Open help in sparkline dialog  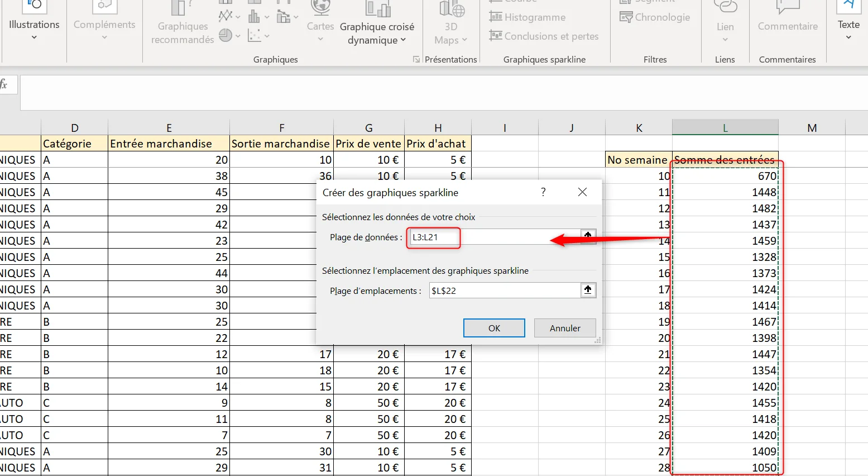coord(543,192)
